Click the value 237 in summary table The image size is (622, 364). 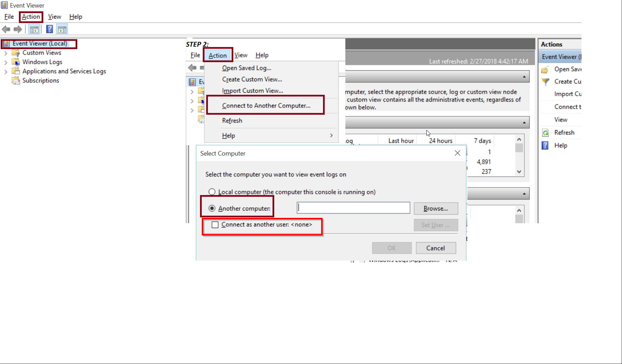(x=486, y=172)
